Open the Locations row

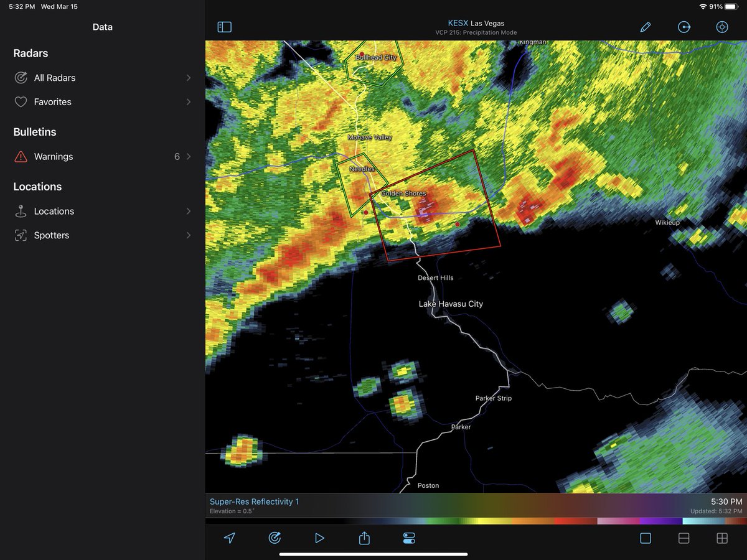(x=103, y=212)
